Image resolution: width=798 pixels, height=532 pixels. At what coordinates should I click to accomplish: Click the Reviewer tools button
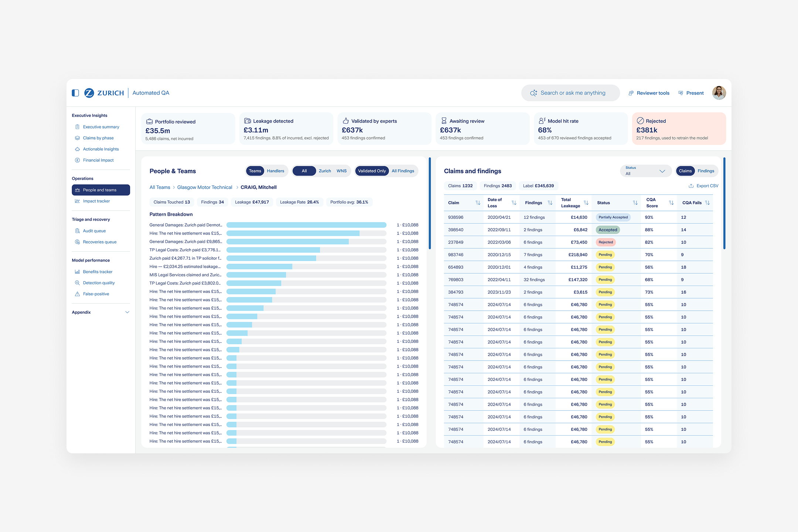(x=649, y=93)
